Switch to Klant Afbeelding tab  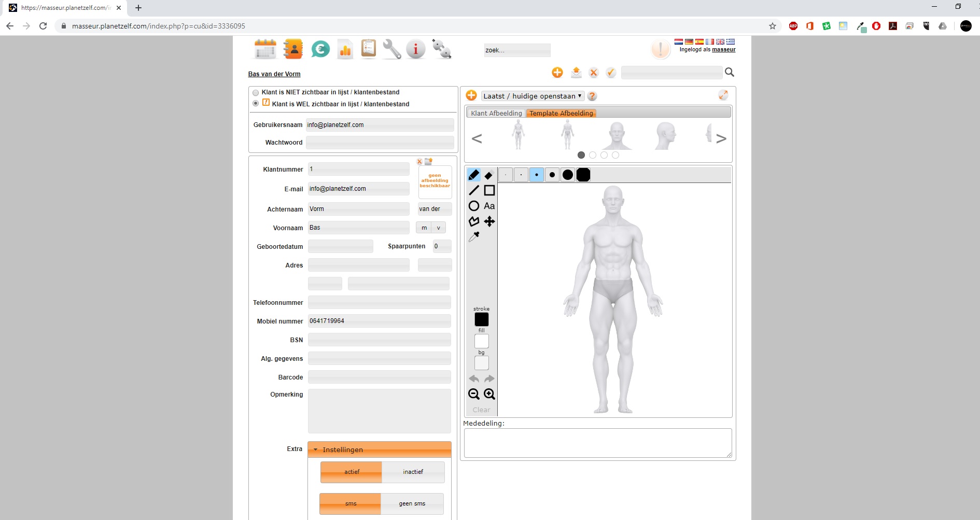(496, 113)
